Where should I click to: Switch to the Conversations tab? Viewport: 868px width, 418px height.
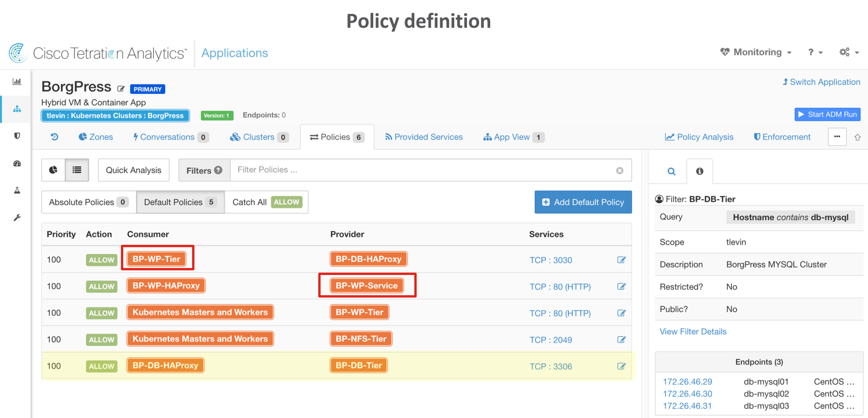pyautogui.click(x=171, y=137)
